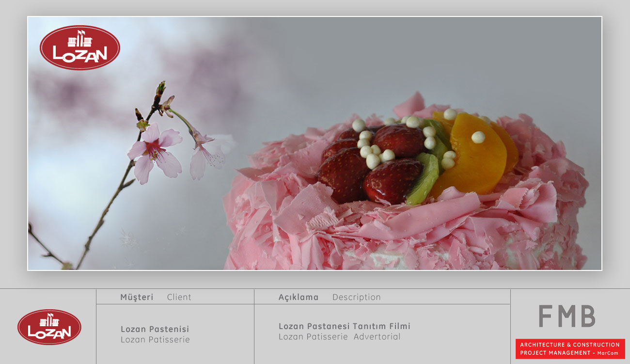Screen dimensions: 630x364
Task: Click 'Lozan Patisserie' client text
Action: [155, 340]
